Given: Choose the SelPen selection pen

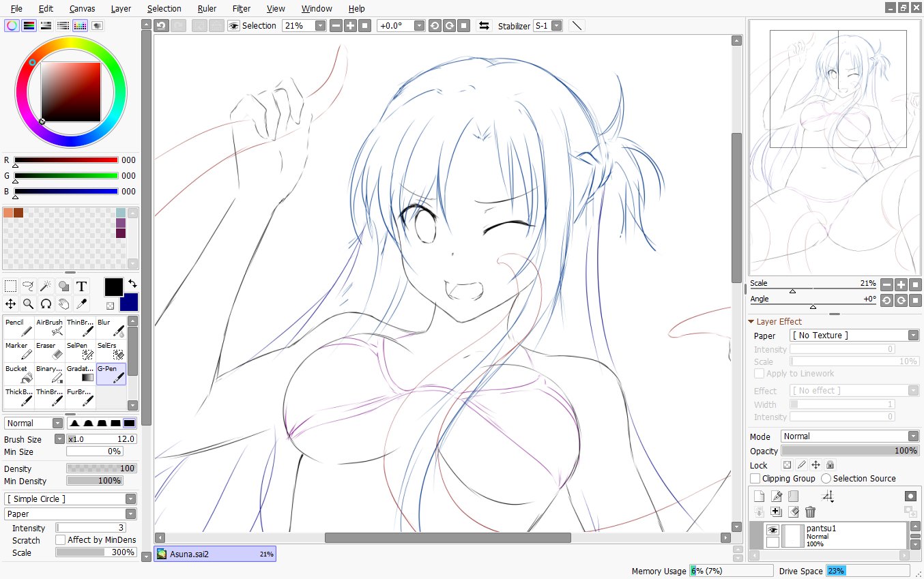Looking at the screenshot, I should (80, 351).
